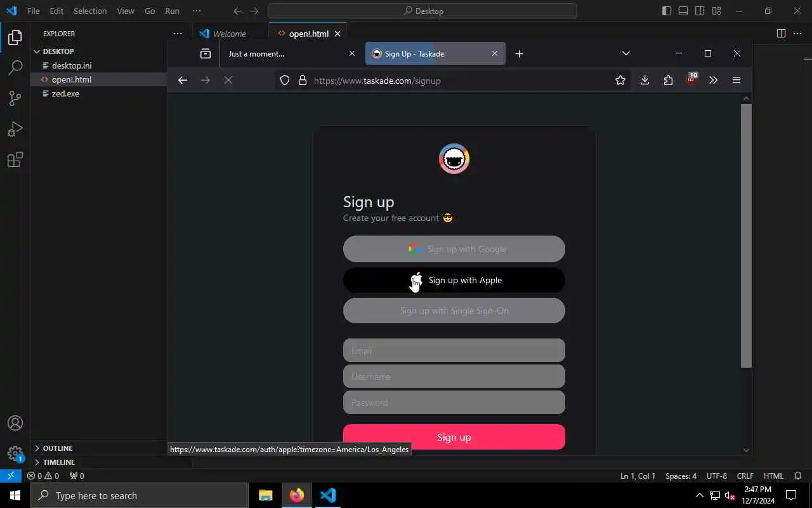Click the pink Sign up button
Viewport: 812px width, 508px height.
tap(454, 437)
